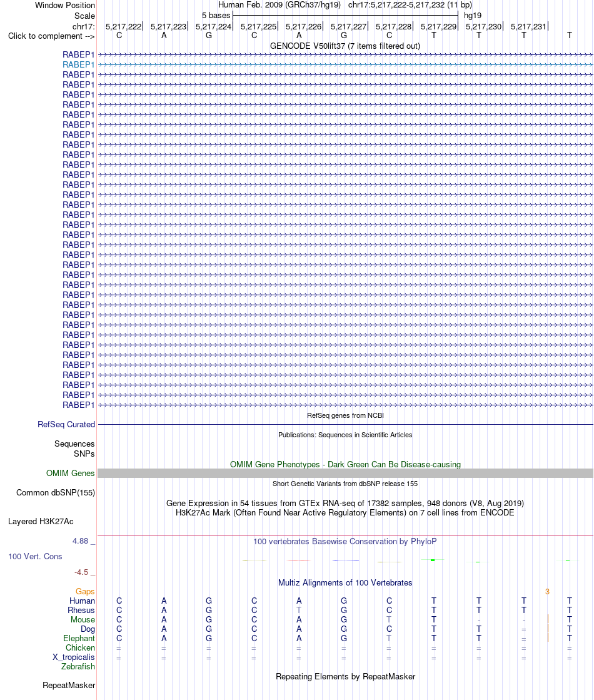
Task: Click the Scale track label
Action: point(85,16)
